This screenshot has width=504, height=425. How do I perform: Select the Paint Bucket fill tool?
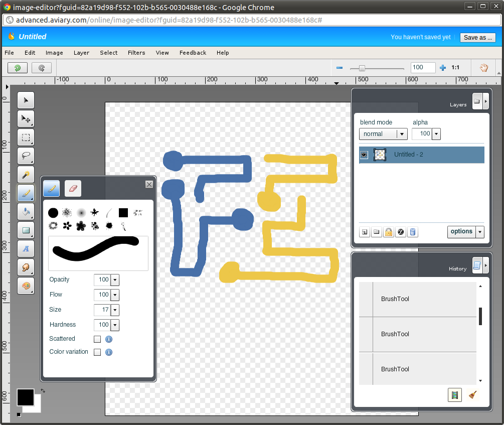[26, 211]
